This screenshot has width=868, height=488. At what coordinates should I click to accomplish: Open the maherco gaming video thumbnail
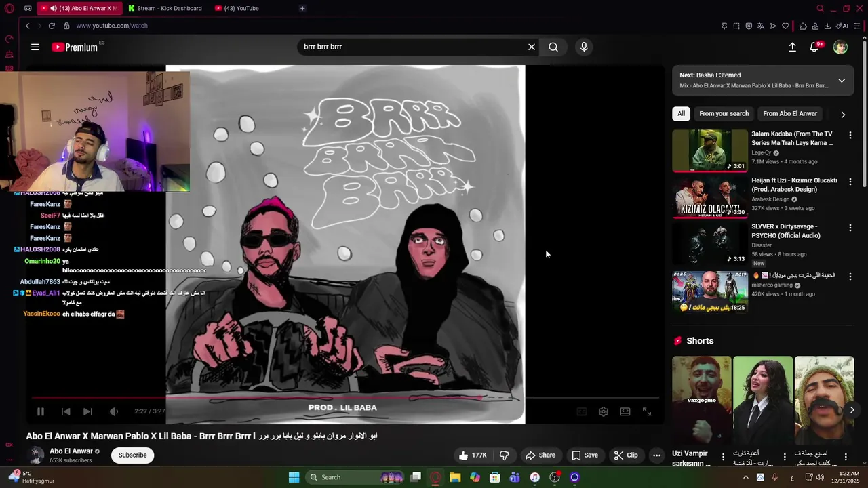(x=710, y=292)
